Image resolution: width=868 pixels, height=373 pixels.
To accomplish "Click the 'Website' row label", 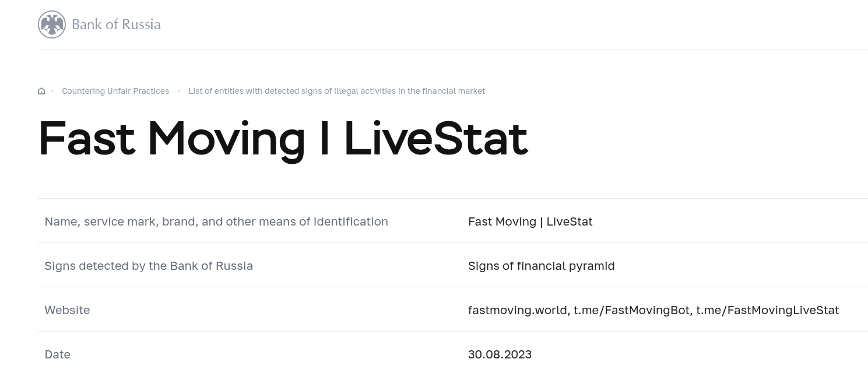I will tap(67, 310).
